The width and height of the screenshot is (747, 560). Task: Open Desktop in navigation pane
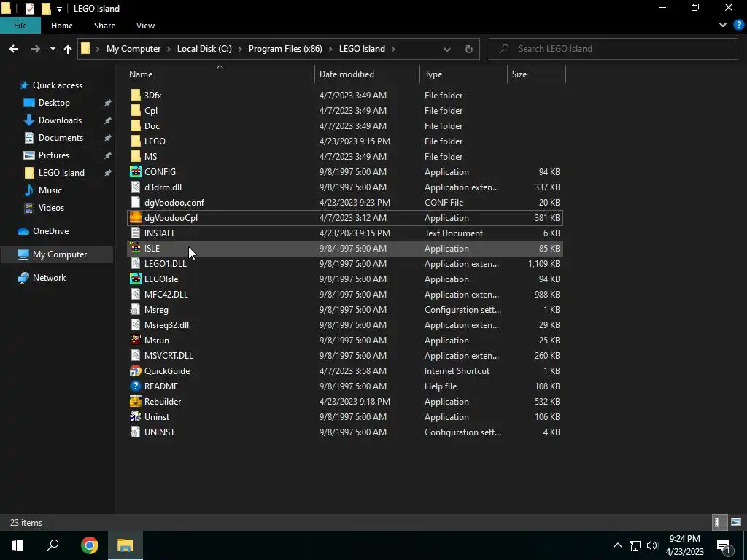click(54, 103)
